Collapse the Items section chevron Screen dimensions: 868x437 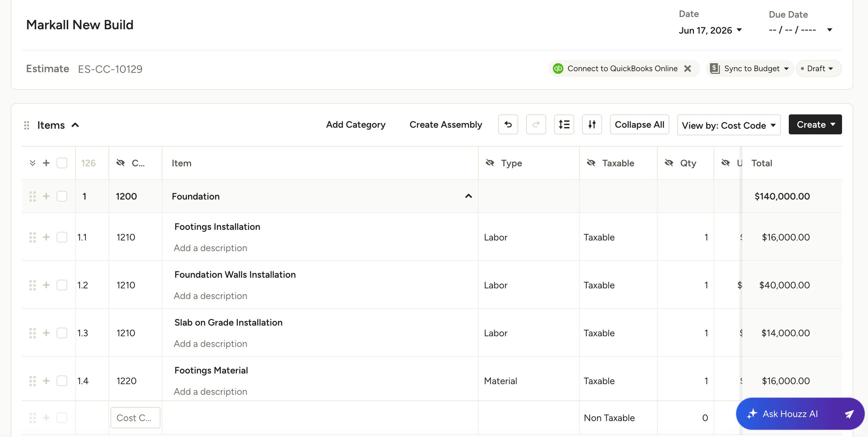(x=75, y=125)
